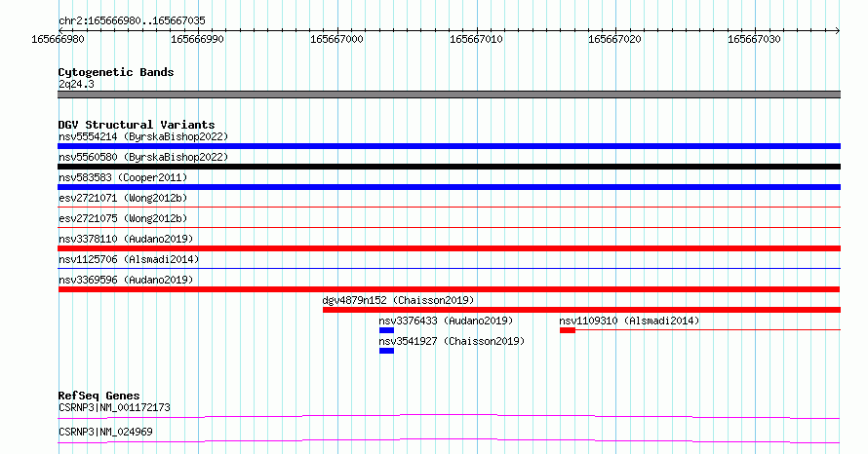The height and width of the screenshot is (454, 868).
Task: Select the blue nsv583583 variant bar
Action: point(449,187)
